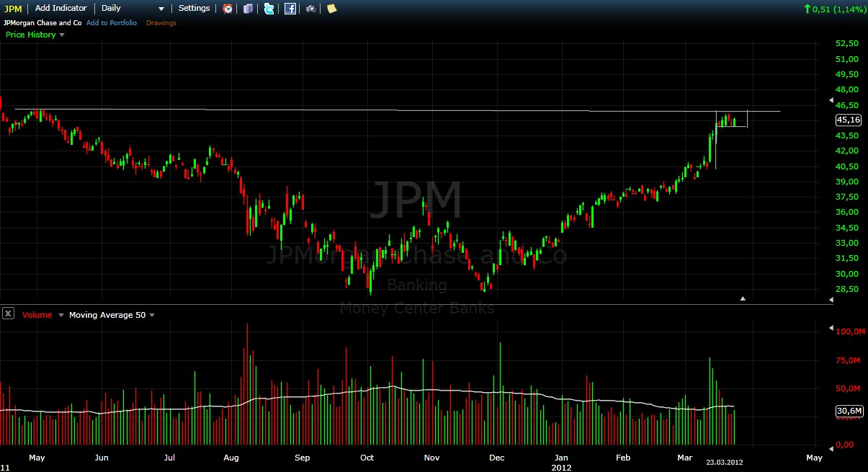Click the Aug month label on time axis
868x472 pixels.
point(231,458)
